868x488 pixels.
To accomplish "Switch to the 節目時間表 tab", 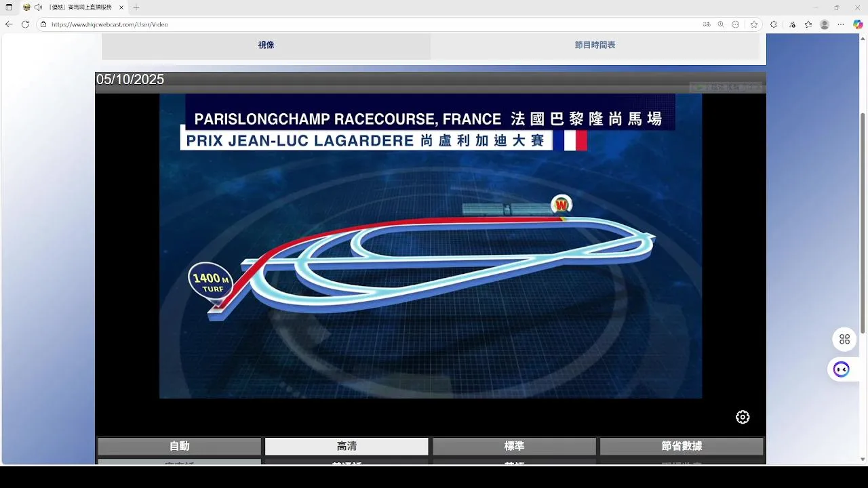I will [595, 45].
